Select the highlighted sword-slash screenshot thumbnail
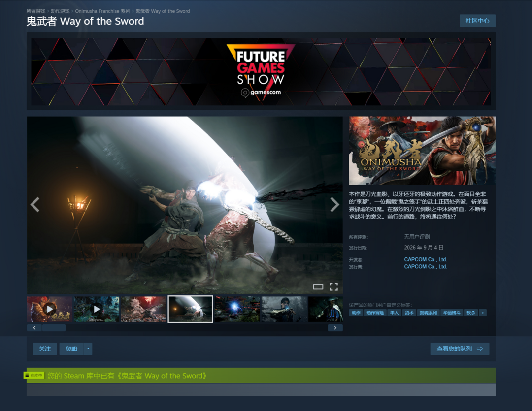532x411 pixels. point(190,309)
